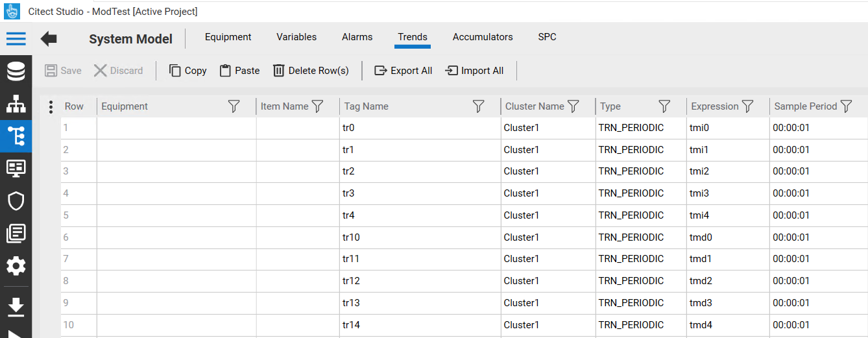Viewport: 868px width, 338px height.
Task: Open the Setup gear activity
Action: pyautogui.click(x=16, y=266)
